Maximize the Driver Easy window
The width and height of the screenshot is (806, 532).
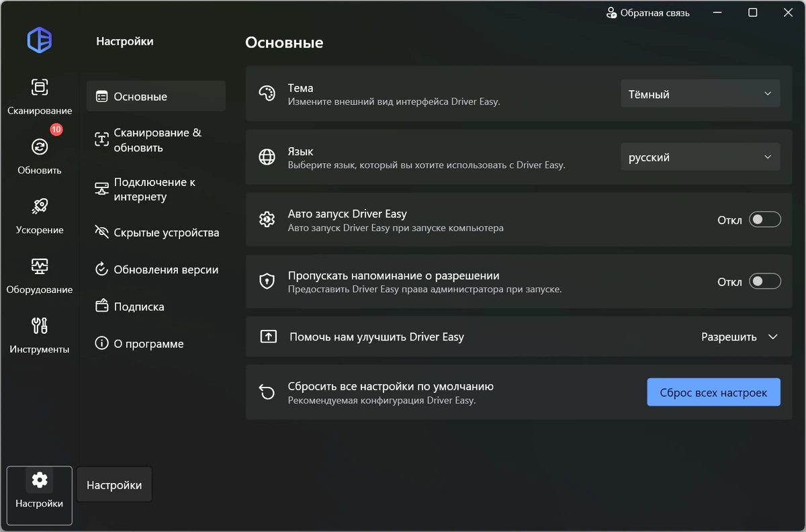pos(753,13)
